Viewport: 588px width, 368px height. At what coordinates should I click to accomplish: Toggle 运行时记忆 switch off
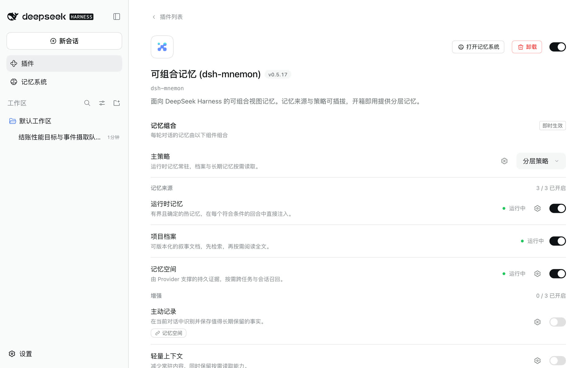(557, 209)
